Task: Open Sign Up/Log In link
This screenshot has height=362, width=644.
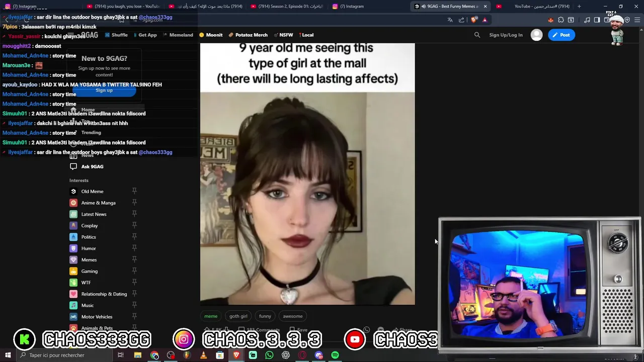Action: coord(506,35)
